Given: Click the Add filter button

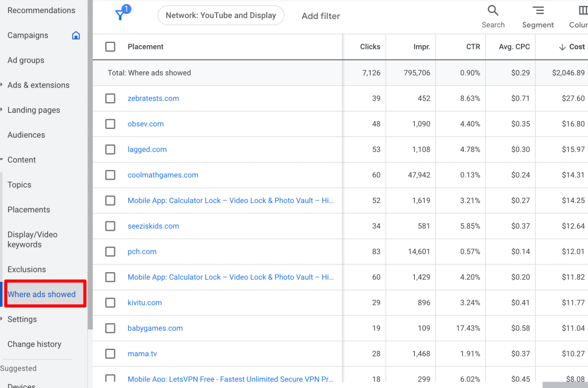Looking at the screenshot, I should 321,16.
